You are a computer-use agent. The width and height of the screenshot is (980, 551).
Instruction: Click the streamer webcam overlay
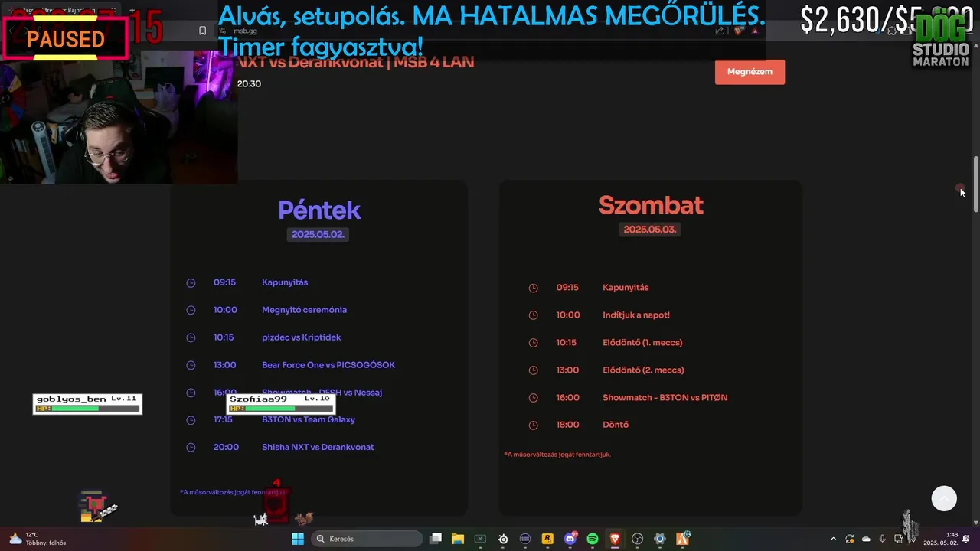click(x=119, y=117)
